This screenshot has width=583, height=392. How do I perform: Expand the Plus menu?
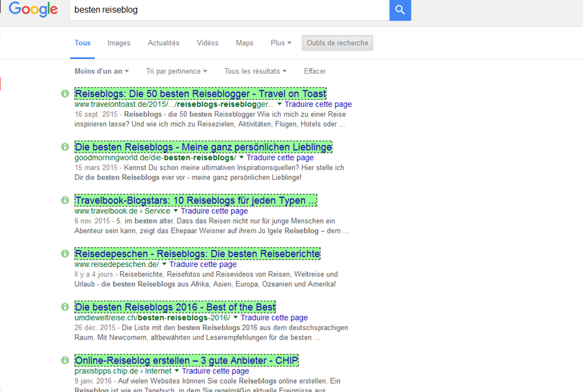click(x=281, y=43)
